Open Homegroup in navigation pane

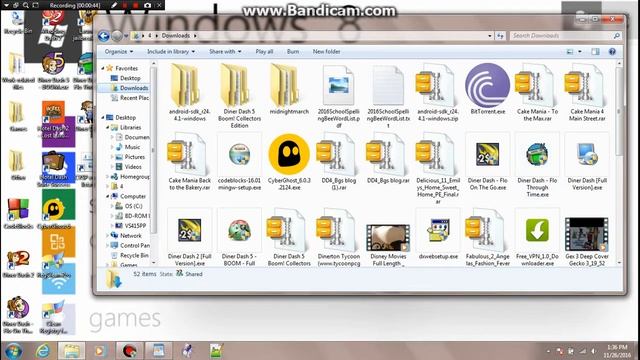(130, 177)
